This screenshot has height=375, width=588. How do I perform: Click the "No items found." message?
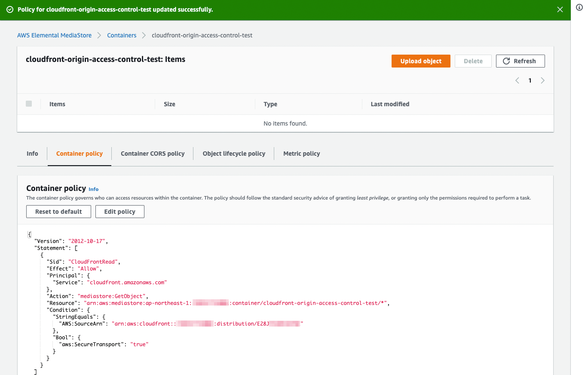click(285, 123)
